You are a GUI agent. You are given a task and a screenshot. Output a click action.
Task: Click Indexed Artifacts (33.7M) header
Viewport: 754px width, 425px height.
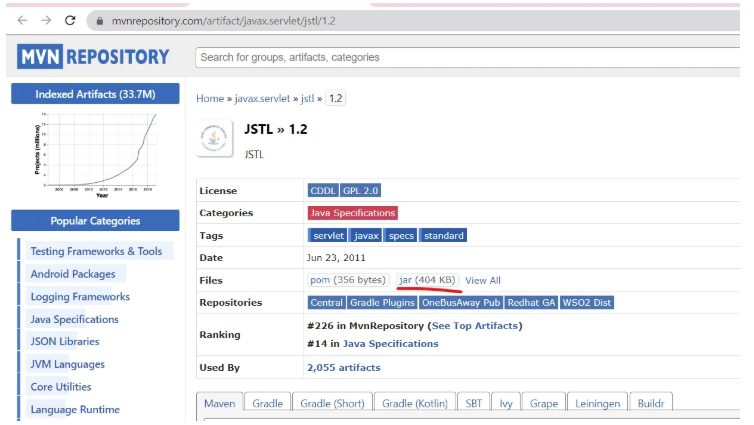tap(95, 94)
